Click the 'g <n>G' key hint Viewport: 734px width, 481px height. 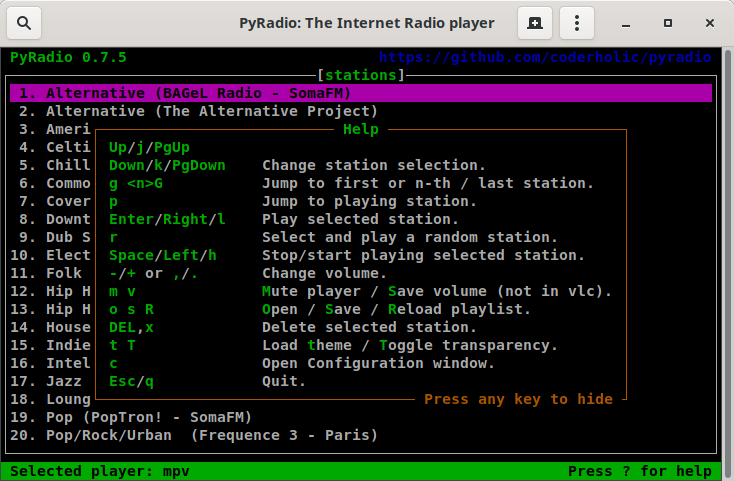click(x=136, y=183)
